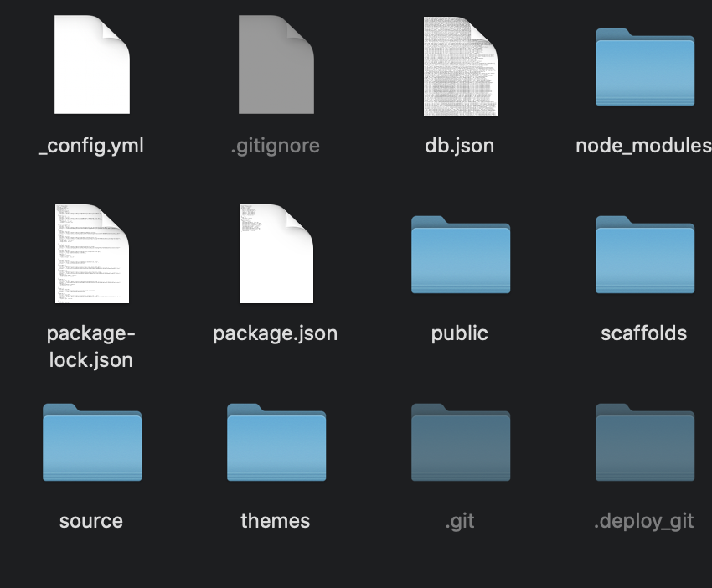The width and height of the screenshot is (712, 588).
Task: Click the hidden .deploy_git folder icon
Action: pos(644,442)
